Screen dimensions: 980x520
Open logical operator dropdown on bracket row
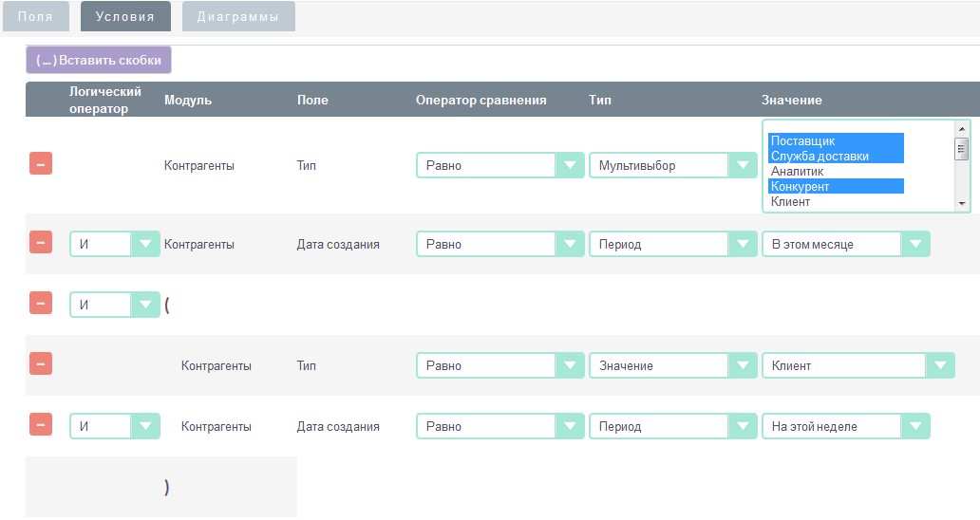point(114,305)
